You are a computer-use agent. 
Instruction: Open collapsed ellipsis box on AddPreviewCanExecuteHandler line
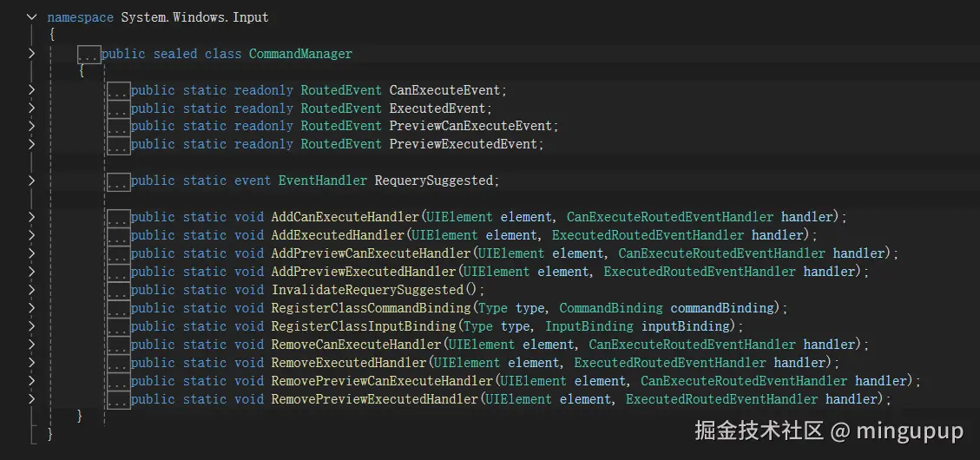[x=118, y=253]
